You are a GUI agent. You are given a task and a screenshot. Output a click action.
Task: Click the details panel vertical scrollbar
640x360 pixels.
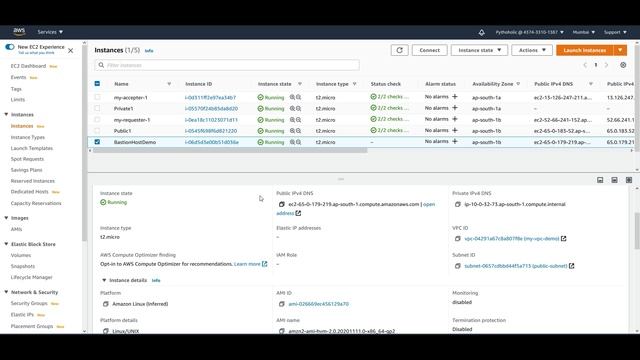[637, 231]
